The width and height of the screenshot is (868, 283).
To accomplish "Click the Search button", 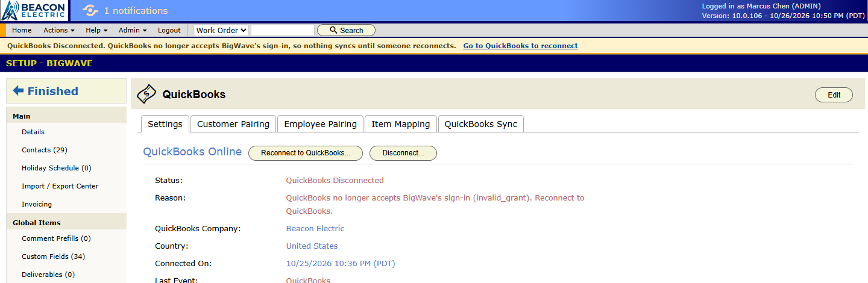I will 346,30.
